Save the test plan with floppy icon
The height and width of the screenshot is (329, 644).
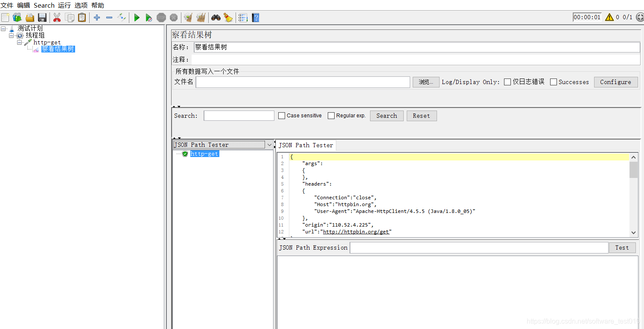[x=42, y=17]
